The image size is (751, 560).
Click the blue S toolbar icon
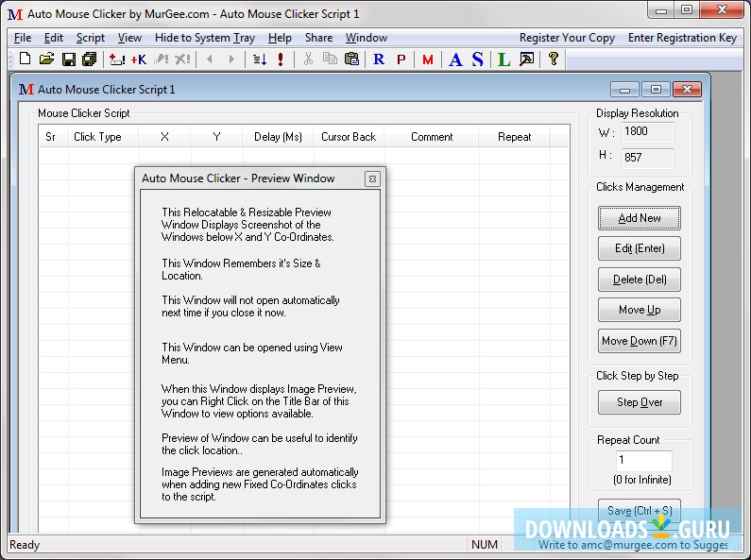477,59
